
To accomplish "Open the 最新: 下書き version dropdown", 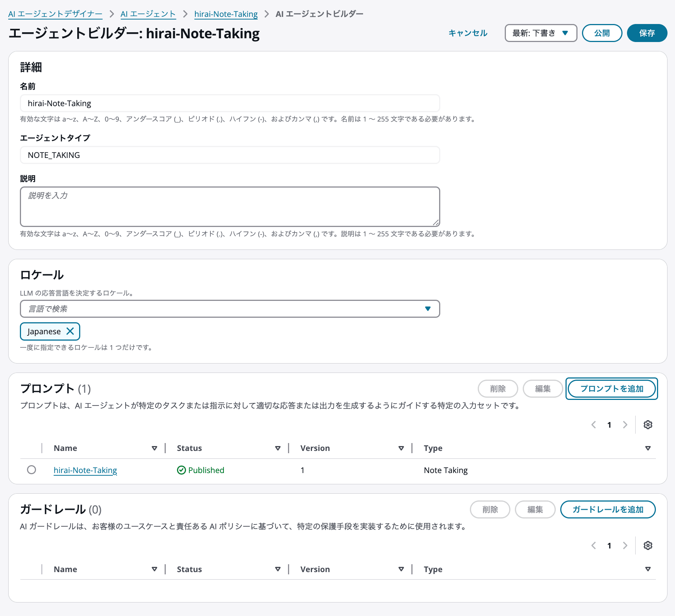I will 541,33.
